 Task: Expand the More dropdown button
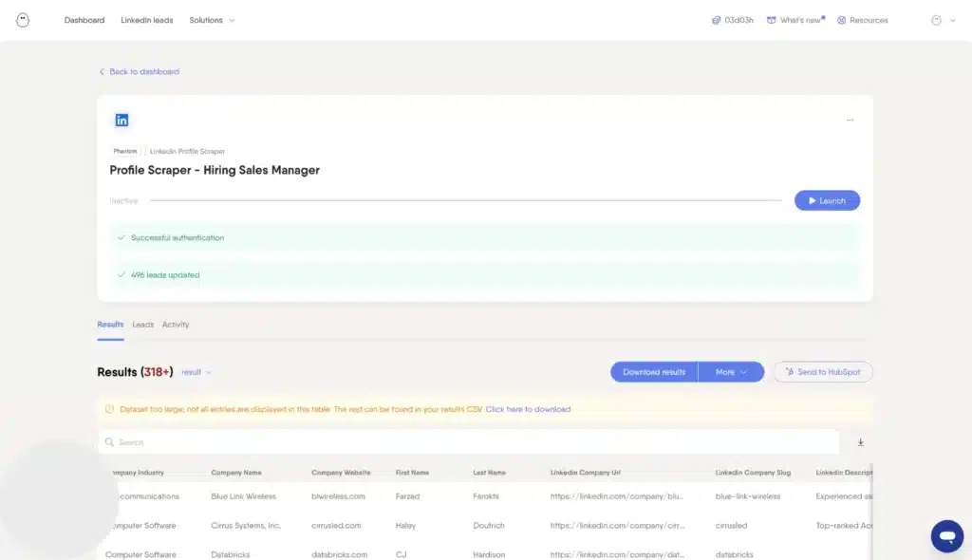click(x=731, y=372)
